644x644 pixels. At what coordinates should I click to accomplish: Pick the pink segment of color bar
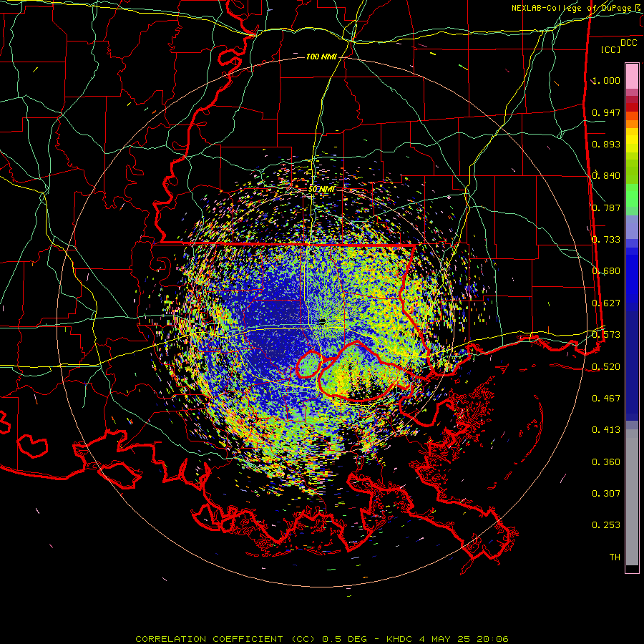pyautogui.click(x=632, y=77)
